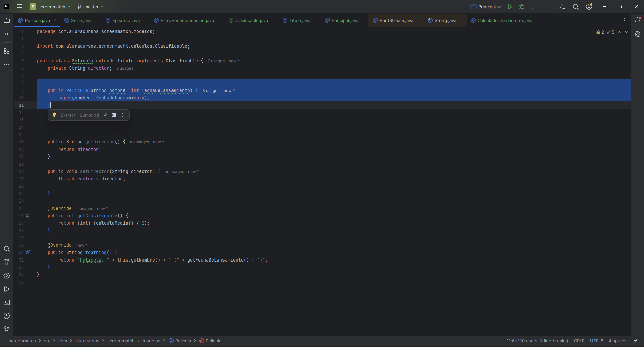The image size is (644, 347).
Task: Click Pelicula class breadcrumb
Action: (x=180, y=341)
